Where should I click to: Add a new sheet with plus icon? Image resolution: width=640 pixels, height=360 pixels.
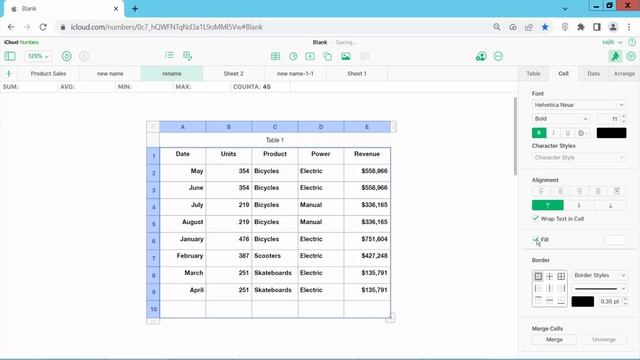click(x=9, y=73)
